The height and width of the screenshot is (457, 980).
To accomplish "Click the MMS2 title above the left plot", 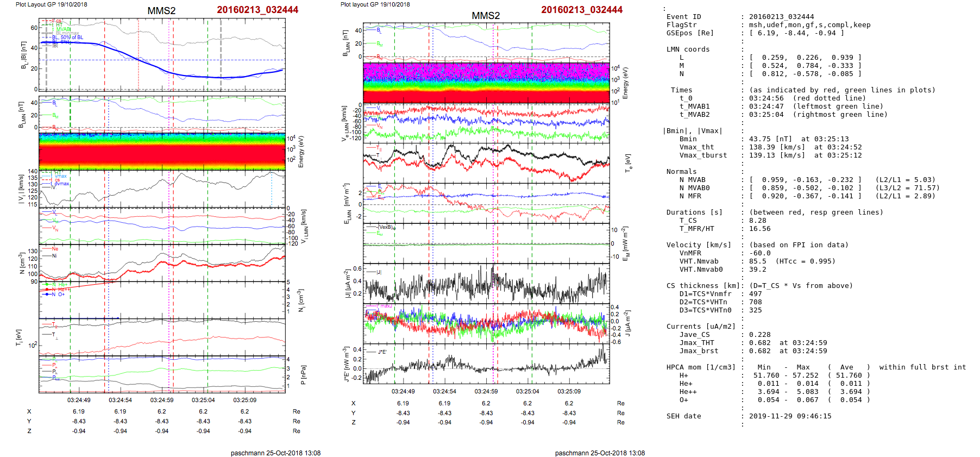I will 161,11.
